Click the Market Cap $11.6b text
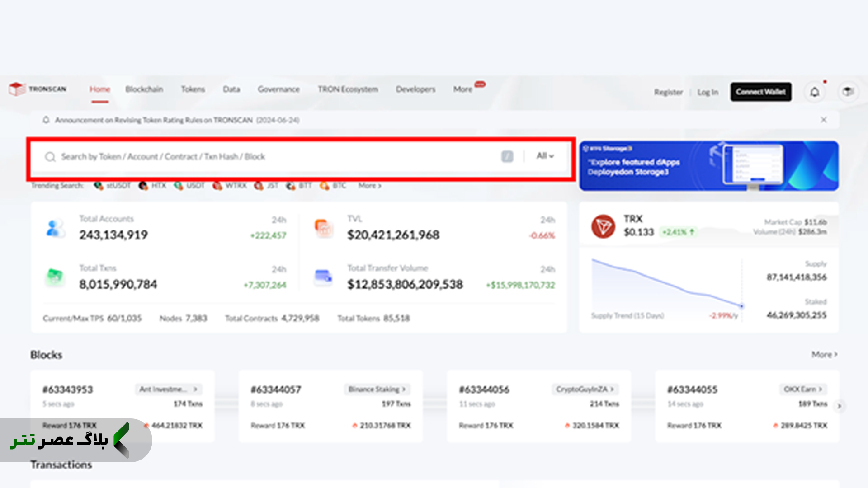The height and width of the screenshot is (488, 868). 795,222
